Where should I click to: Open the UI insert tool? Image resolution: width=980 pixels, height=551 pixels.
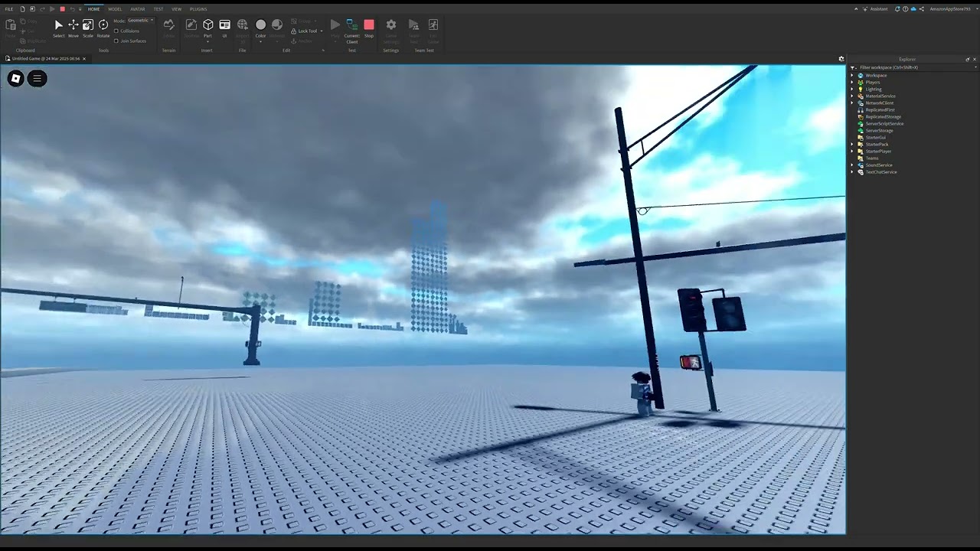[224, 28]
